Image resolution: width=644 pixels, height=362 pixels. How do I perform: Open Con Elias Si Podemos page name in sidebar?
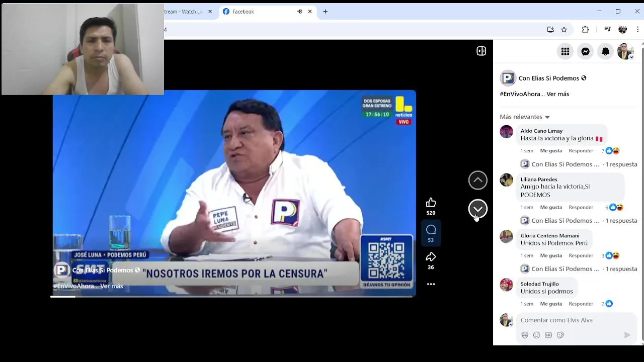[549, 78]
